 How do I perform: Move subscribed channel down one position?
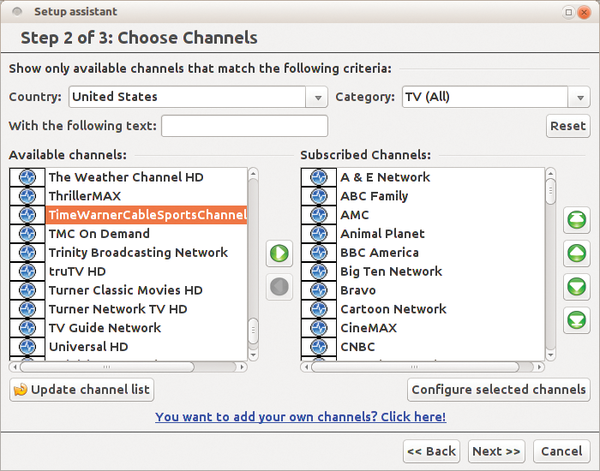click(x=577, y=287)
